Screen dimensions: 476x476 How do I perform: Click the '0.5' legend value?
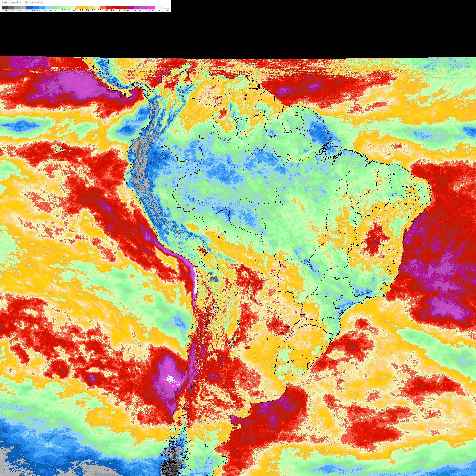click(x=7, y=10)
